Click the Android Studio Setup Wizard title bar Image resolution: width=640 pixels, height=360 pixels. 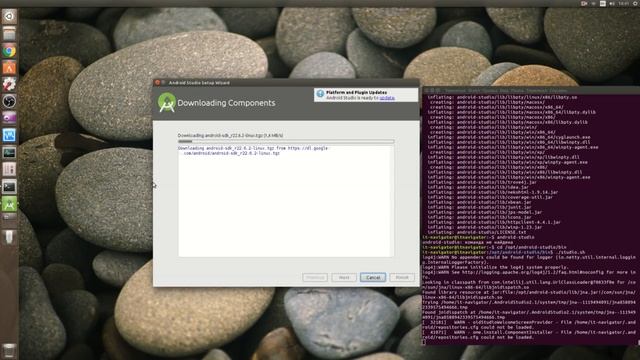coord(286,82)
